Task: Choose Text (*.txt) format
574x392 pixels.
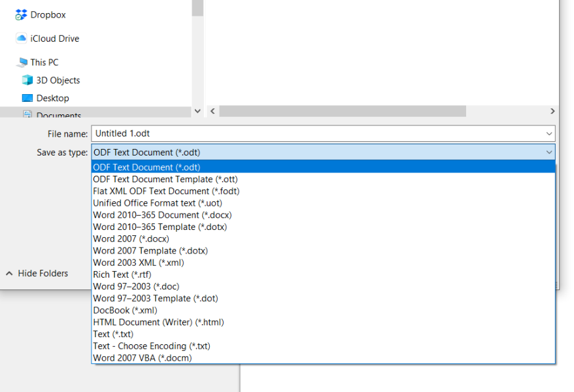Action: pyautogui.click(x=323, y=334)
